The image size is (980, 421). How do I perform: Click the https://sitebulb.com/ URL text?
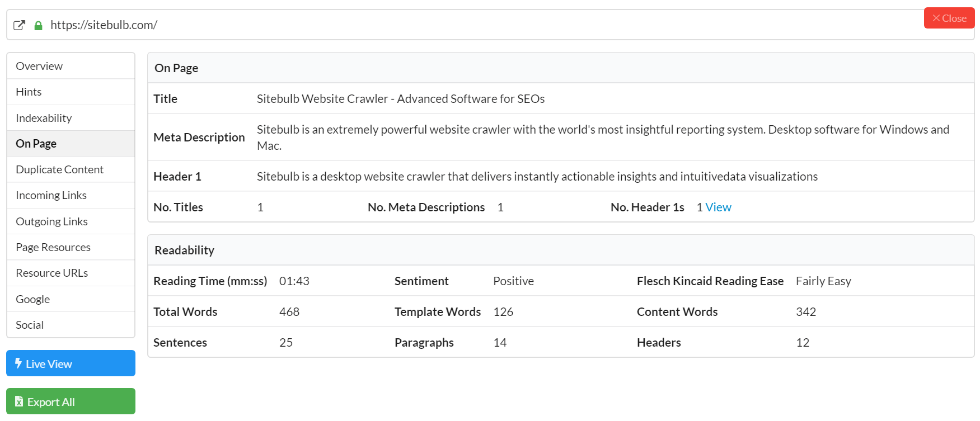(104, 25)
